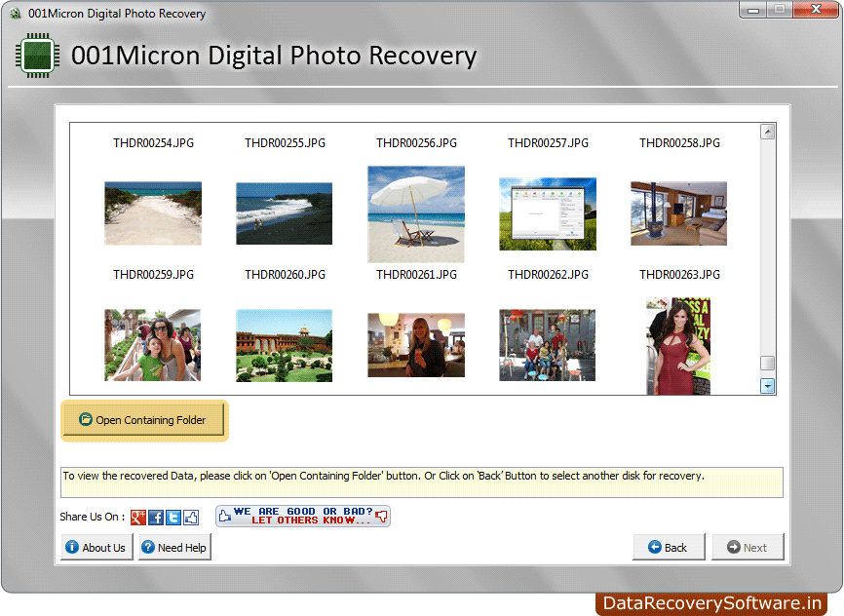Viewport: 844px width, 616px height.
Task: Click the THDR00257.JPG file name
Action: coord(548,142)
